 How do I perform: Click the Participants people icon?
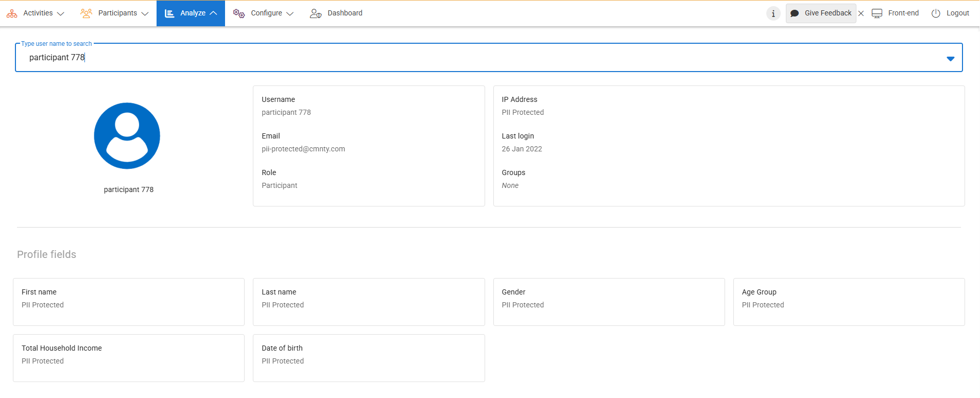(x=86, y=13)
